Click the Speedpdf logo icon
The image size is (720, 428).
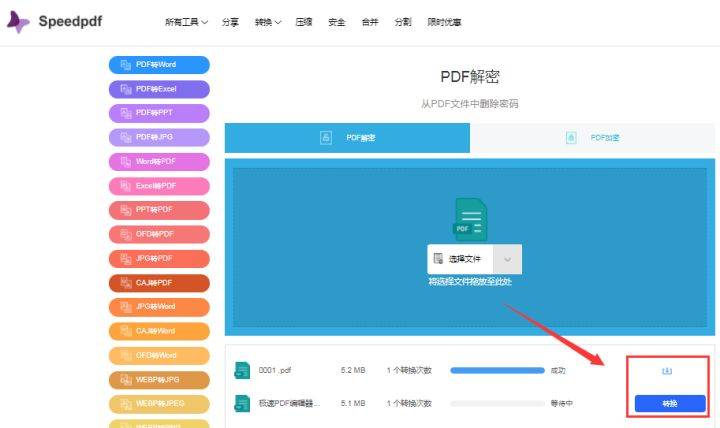tap(18, 22)
